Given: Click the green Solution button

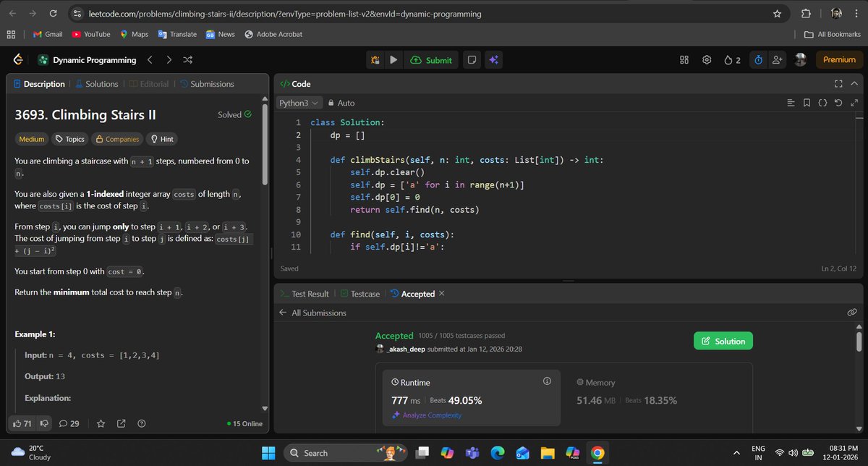Looking at the screenshot, I should 723,342.
